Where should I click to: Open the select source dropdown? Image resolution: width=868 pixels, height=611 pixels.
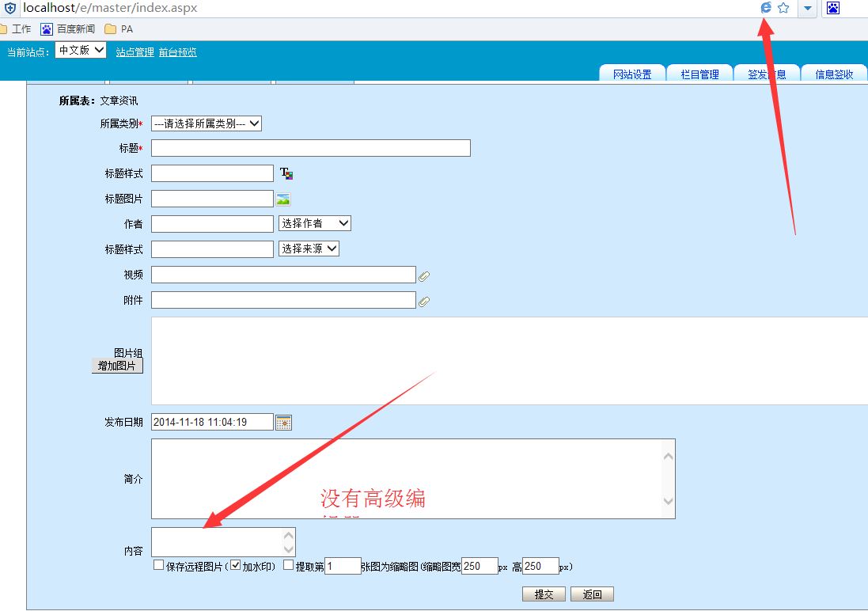pos(309,249)
